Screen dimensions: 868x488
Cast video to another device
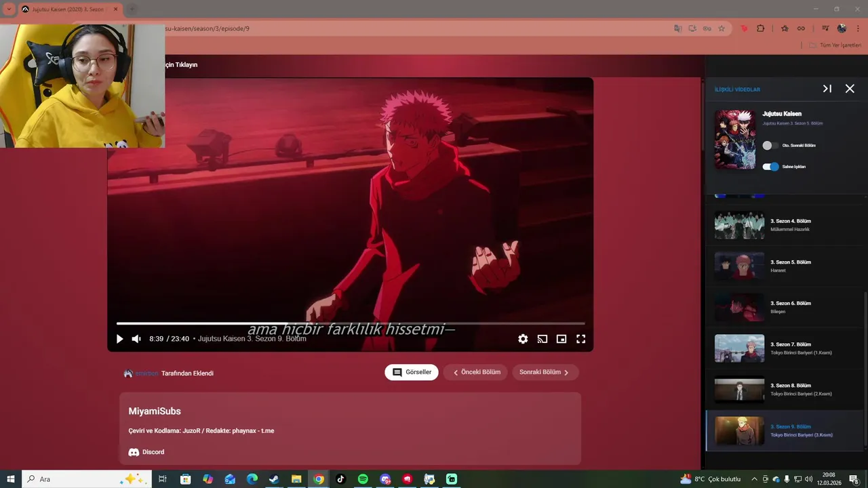coord(542,339)
